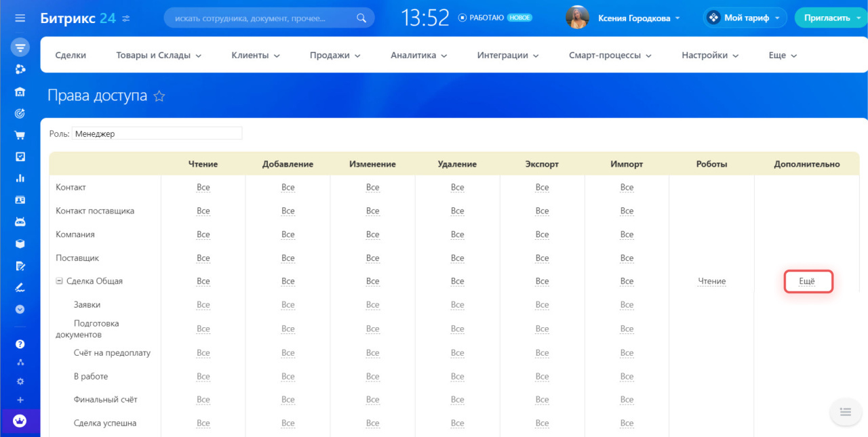The image size is (868, 437).
Task: Change Импорт permission for Заявки
Action: click(627, 305)
